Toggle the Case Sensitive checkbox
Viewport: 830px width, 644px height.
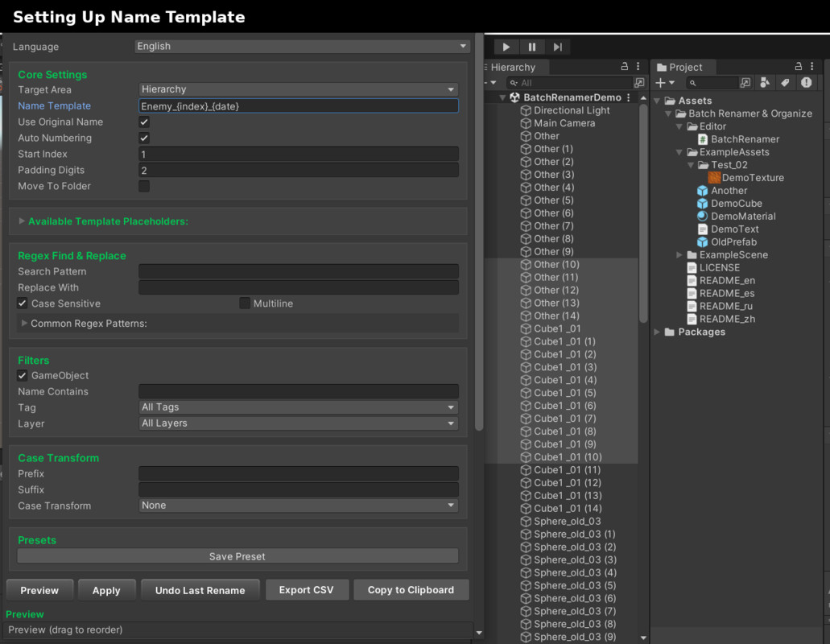[23, 303]
